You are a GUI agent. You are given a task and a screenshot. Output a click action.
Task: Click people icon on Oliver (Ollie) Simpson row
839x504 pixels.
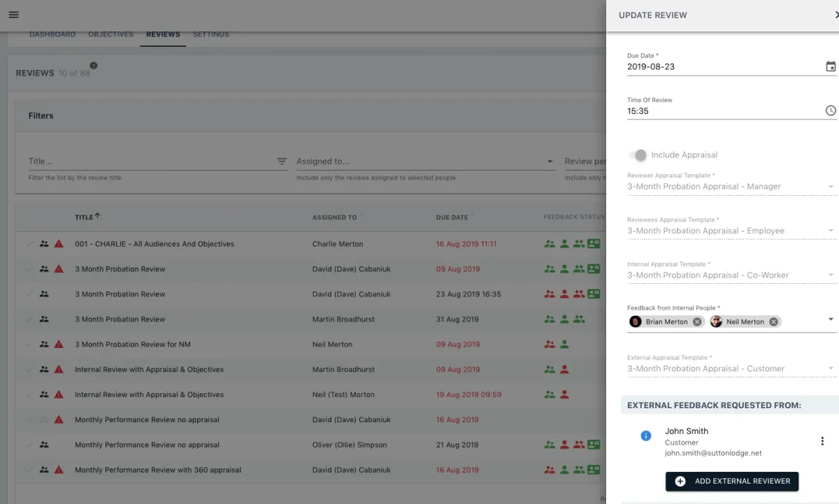pyautogui.click(x=44, y=445)
